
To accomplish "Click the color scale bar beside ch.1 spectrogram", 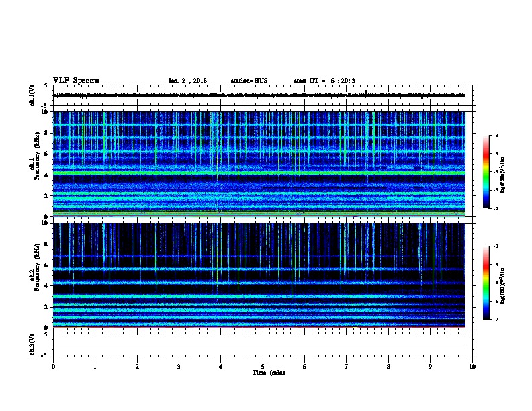I will (486, 172).
